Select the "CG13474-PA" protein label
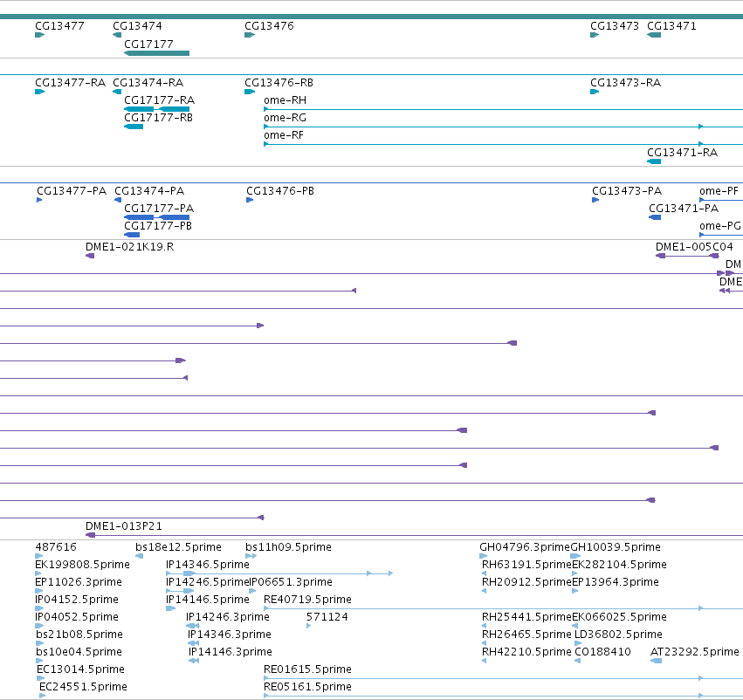This screenshot has height=700, width=743. coord(149,191)
